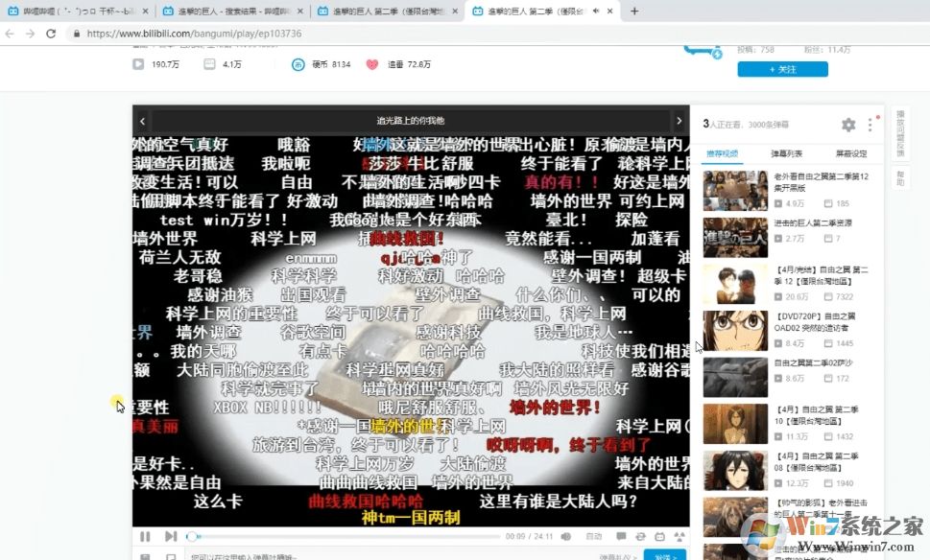
Task: Open 【4月/完结】自由之翼 第二季 12 thumbnail
Action: (x=735, y=284)
